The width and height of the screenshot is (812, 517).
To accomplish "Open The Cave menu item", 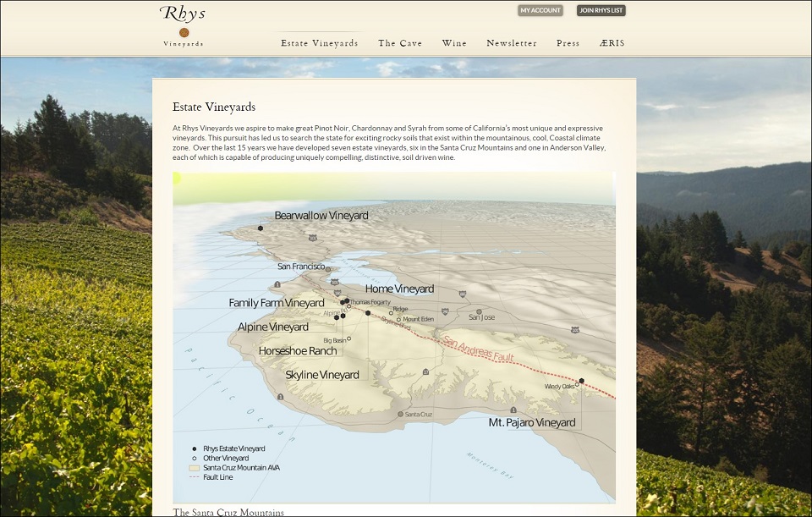I will [400, 43].
